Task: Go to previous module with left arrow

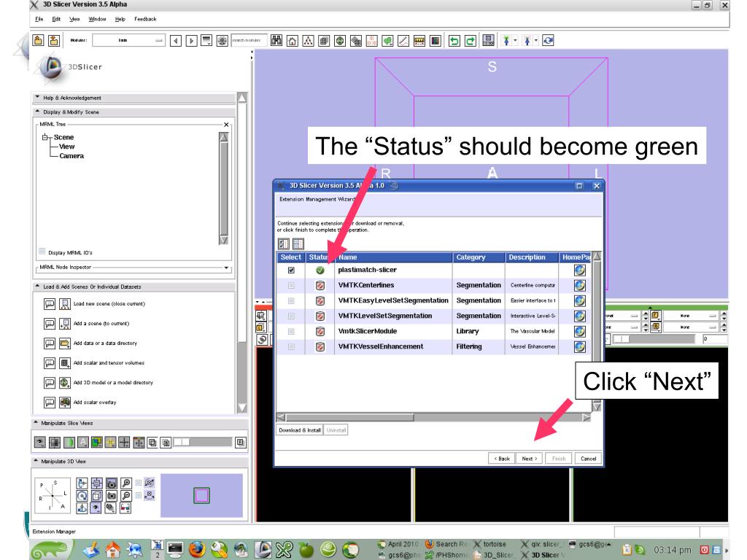Action: [176, 41]
